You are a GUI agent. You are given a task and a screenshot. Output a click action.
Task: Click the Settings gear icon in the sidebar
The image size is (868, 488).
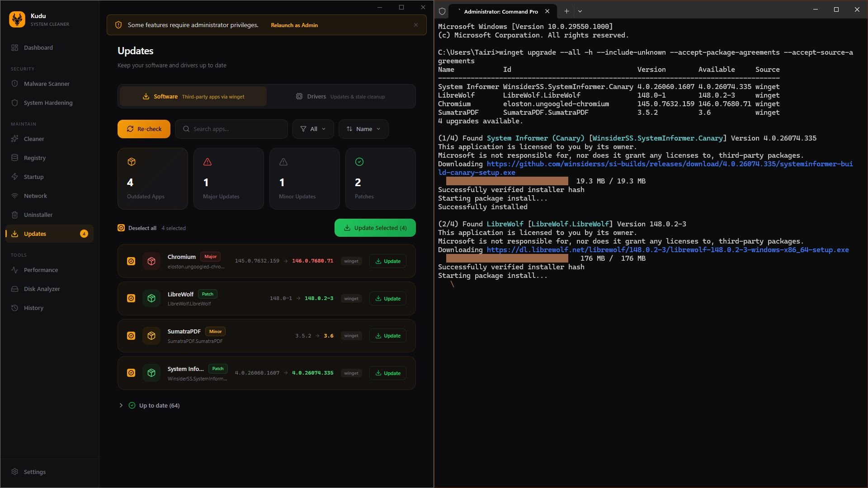click(x=14, y=472)
